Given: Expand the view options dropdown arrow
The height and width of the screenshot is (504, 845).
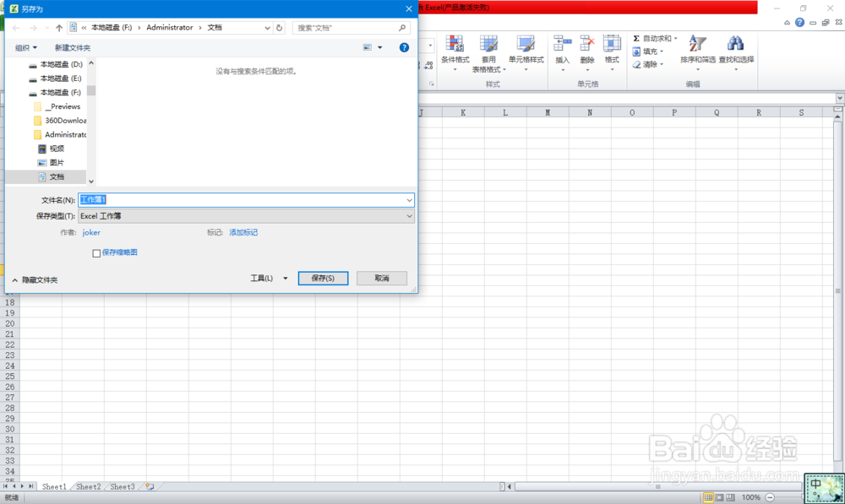Looking at the screenshot, I should 380,47.
